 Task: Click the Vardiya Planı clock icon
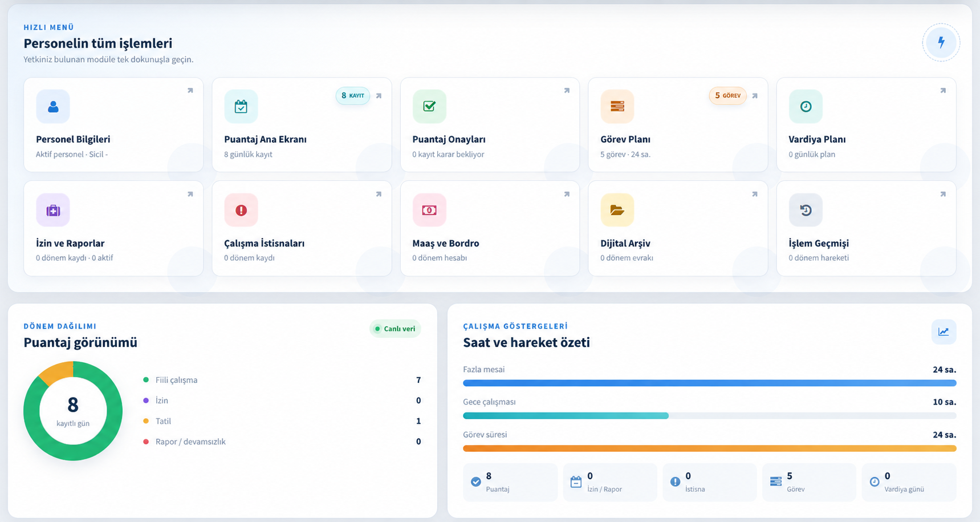tap(806, 106)
